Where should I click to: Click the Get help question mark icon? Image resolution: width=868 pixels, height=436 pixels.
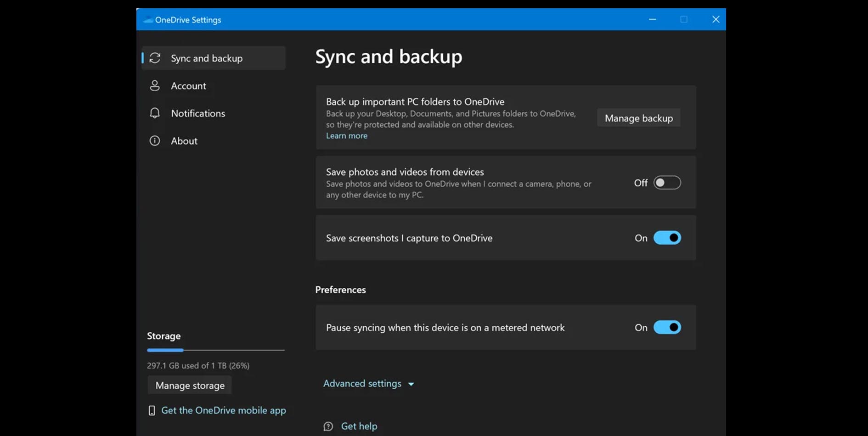pyautogui.click(x=328, y=426)
